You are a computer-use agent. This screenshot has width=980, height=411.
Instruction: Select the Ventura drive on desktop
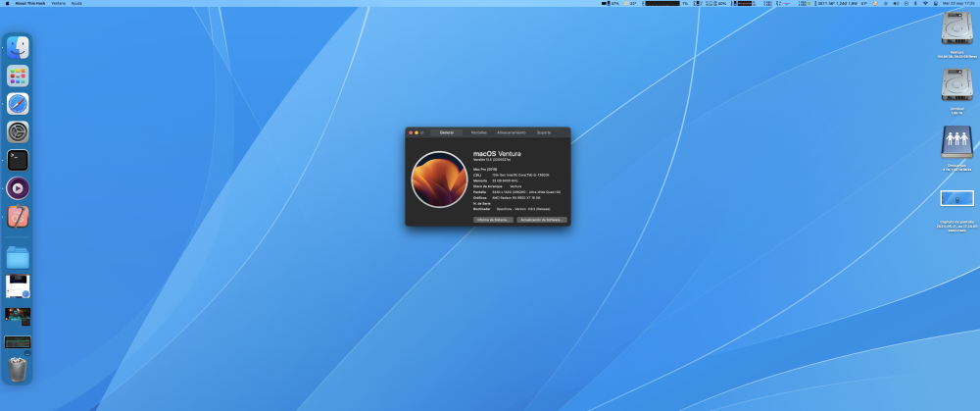point(956,28)
